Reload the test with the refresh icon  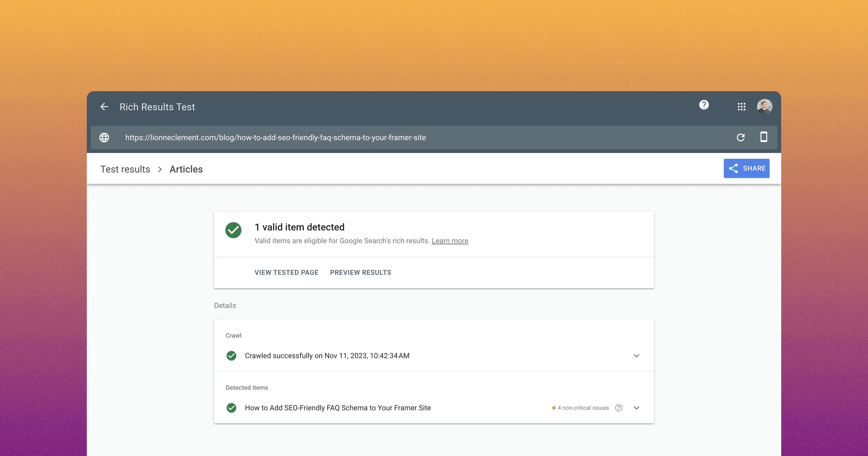tap(741, 138)
